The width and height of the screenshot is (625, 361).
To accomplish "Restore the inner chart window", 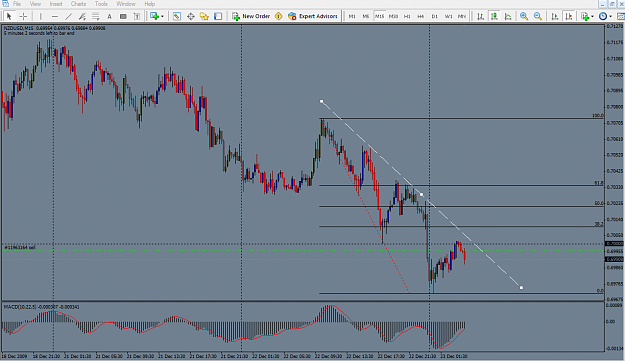I will click(x=612, y=4).
